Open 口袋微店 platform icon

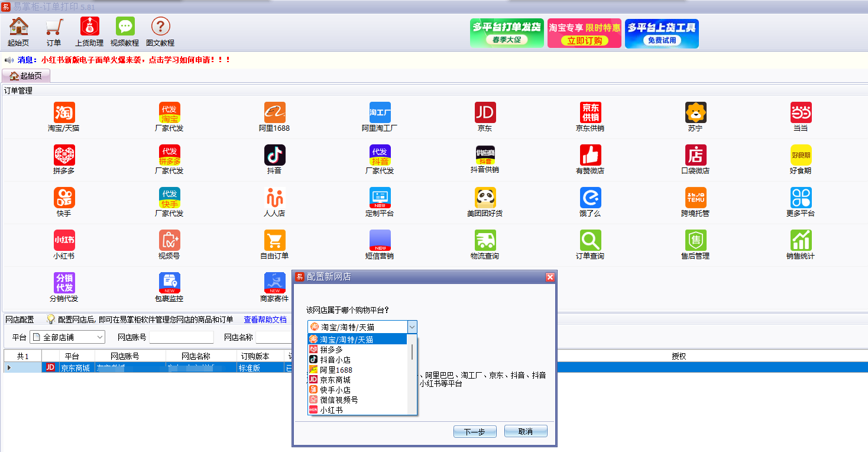(x=695, y=155)
